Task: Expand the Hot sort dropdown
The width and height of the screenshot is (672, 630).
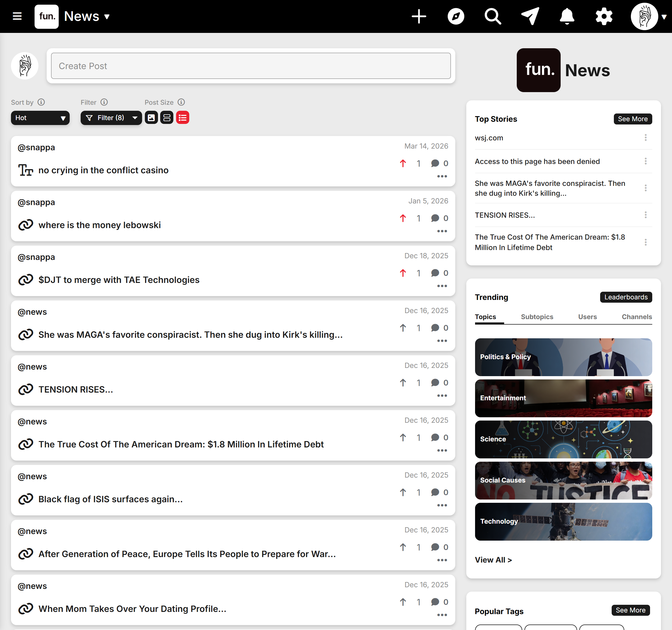Action: [x=40, y=118]
